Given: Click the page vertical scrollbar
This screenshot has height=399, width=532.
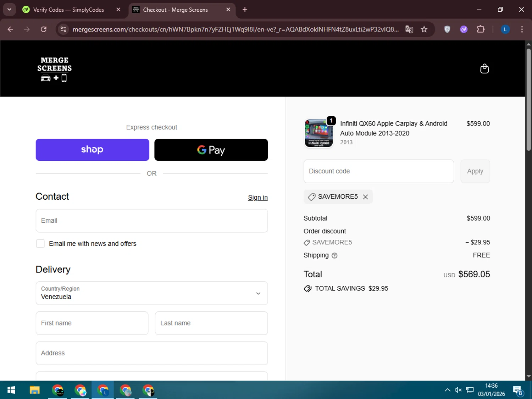Looking at the screenshot, I should click(528, 99).
